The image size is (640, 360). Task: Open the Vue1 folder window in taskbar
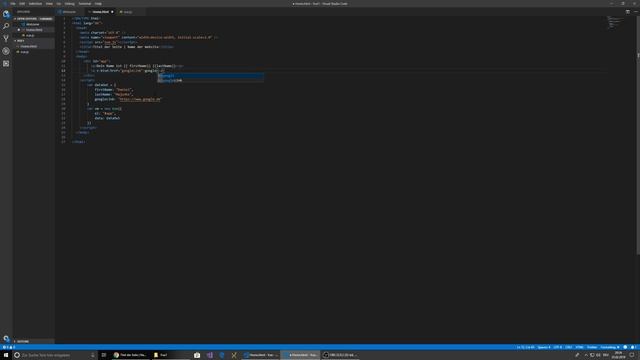[169, 355]
